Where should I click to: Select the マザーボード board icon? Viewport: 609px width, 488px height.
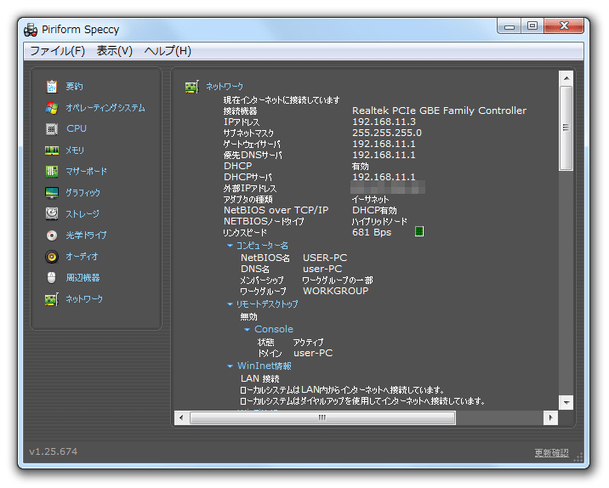52,171
